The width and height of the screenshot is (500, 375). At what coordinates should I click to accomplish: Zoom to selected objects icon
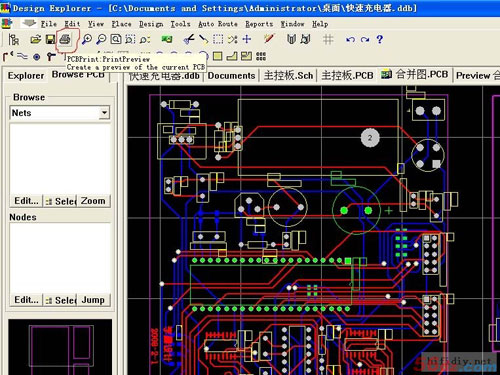(145, 40)
